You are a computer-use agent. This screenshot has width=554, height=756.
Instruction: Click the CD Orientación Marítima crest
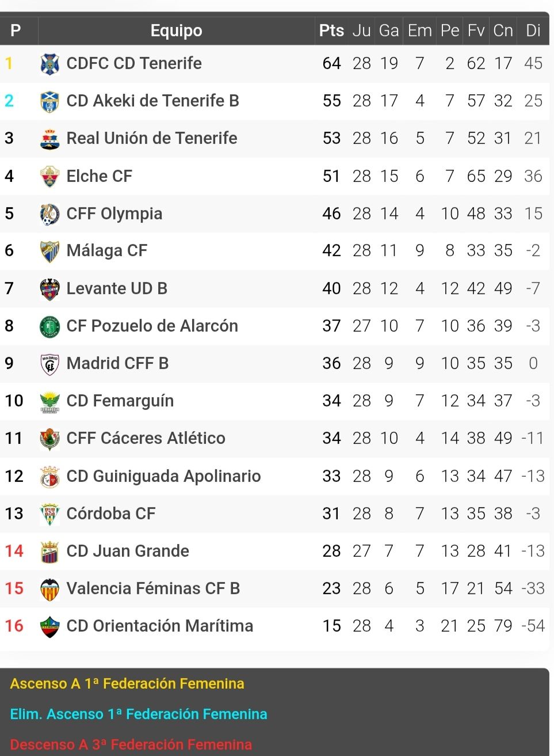click(x=50, y=626)
